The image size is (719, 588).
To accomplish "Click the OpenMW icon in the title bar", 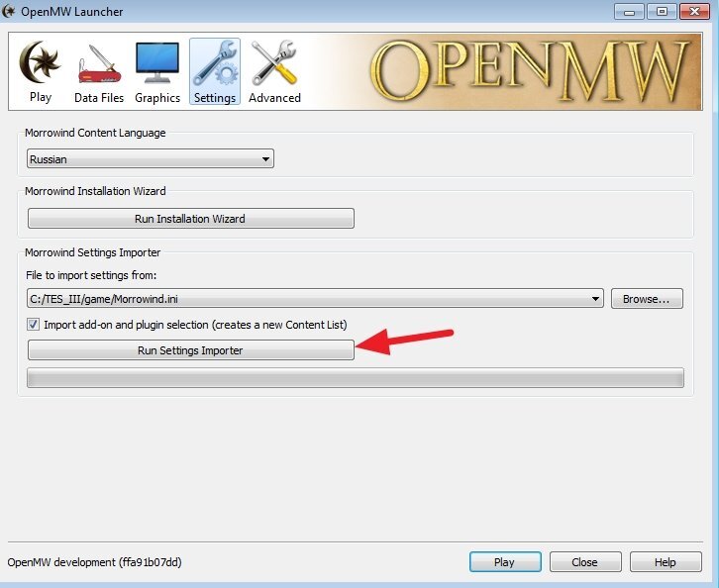I will (10, 13).
